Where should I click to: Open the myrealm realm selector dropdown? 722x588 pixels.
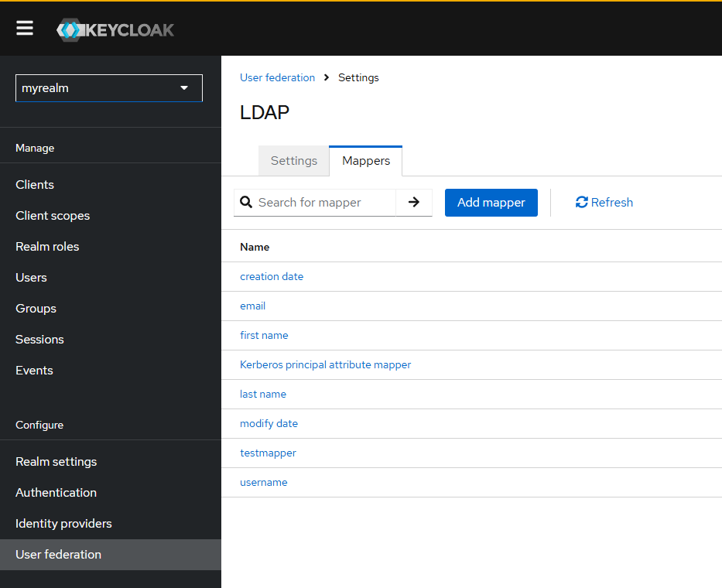109,88
